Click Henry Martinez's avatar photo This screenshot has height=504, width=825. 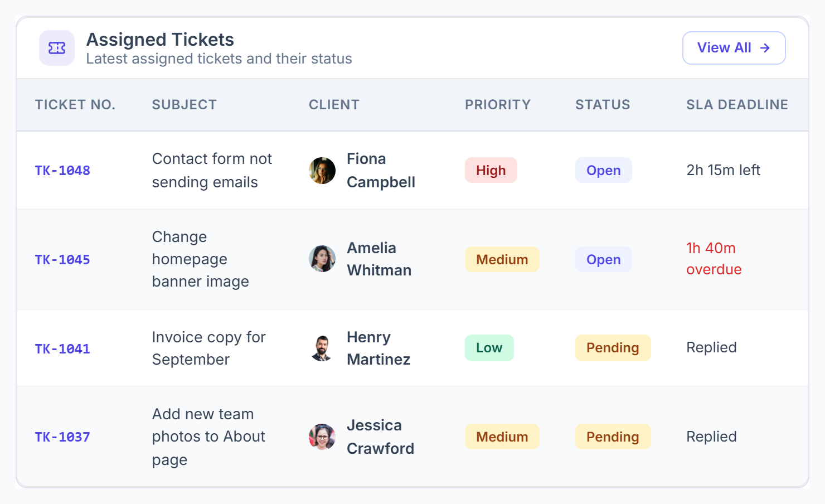point(322,348)
